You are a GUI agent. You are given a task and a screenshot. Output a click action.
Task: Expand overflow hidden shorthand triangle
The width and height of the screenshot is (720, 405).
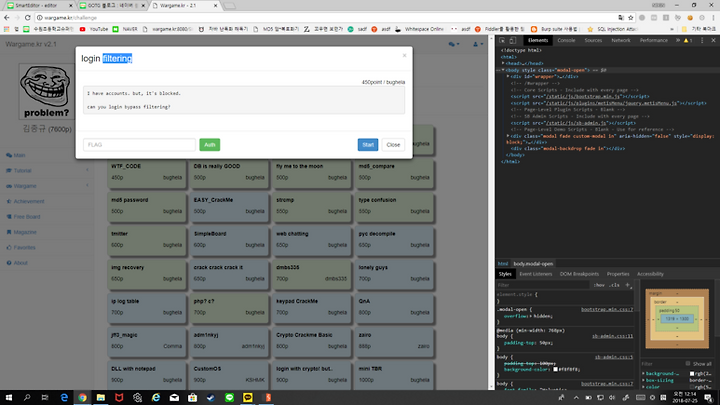click(x=529, y=316)
